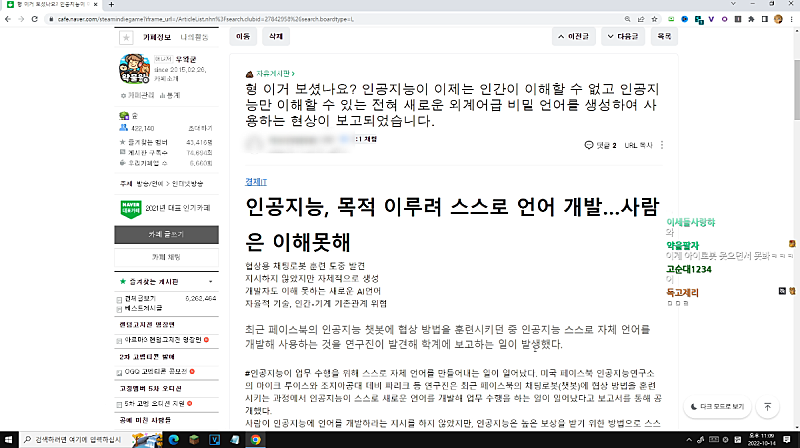Toggle the browser side panel icon
800x448 pixels.
[764, 19]
